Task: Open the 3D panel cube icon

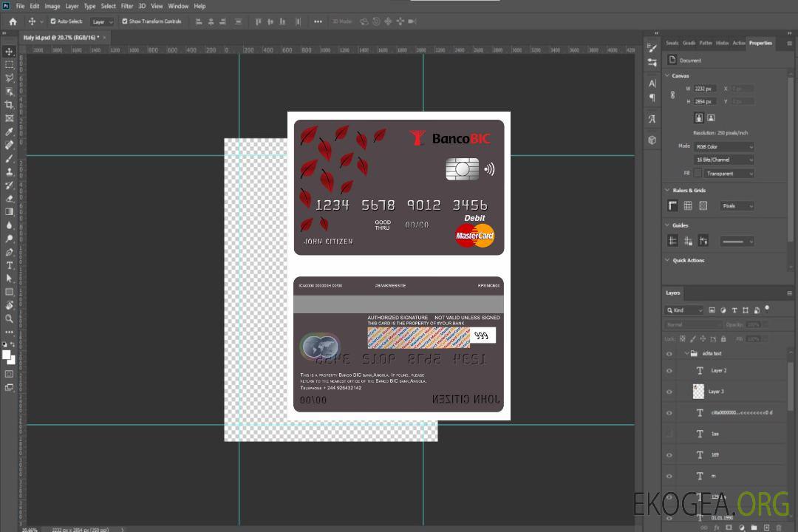Action: pyautogui.click(x=652, y=140)
